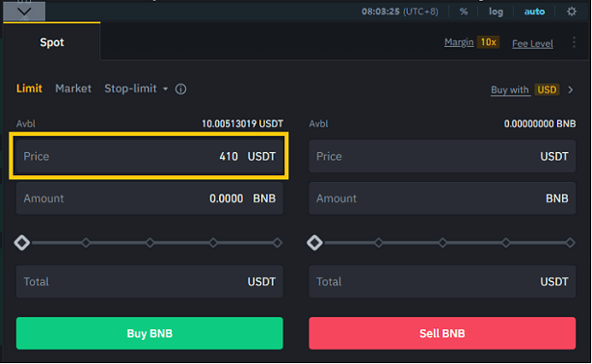Toggle the log scale option

(496, 12)
